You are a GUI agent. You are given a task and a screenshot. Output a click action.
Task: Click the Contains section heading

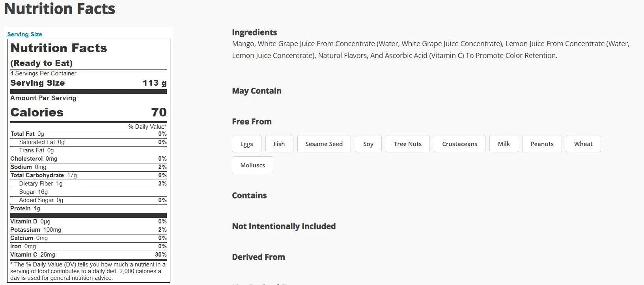[249, 195]
